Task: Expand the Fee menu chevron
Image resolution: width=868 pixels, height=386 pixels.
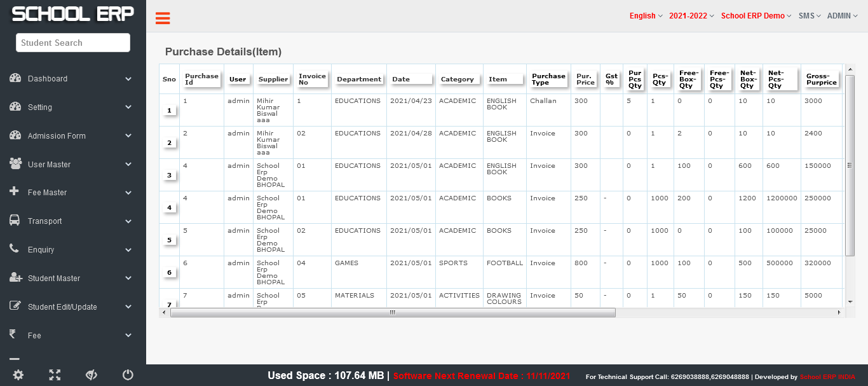Action: tap(128, 336)
